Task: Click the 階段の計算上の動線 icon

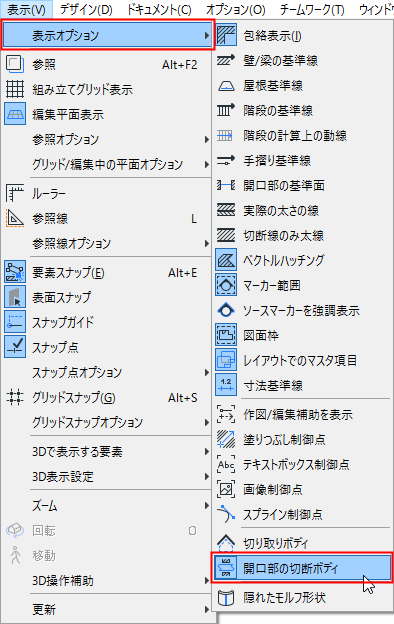Action: click(x=225, y=136)
